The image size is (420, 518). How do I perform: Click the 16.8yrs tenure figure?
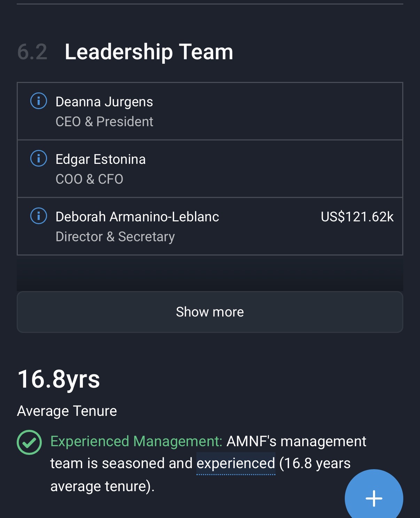[x=59, y=379]
